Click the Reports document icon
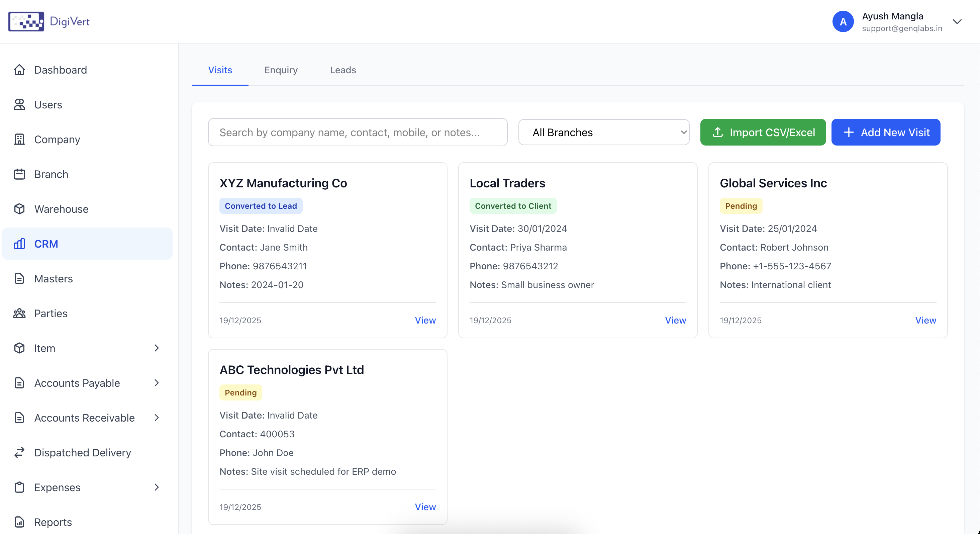 click(x=19, y=522)
